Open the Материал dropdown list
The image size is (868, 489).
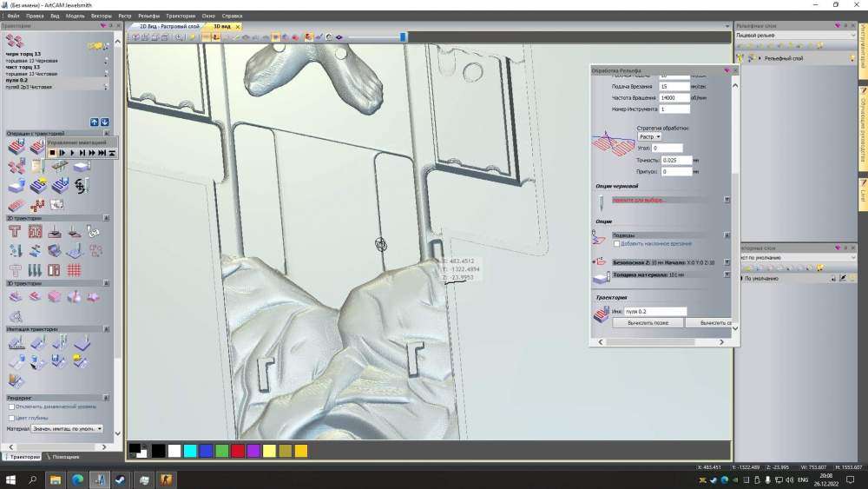coord(68,428)
